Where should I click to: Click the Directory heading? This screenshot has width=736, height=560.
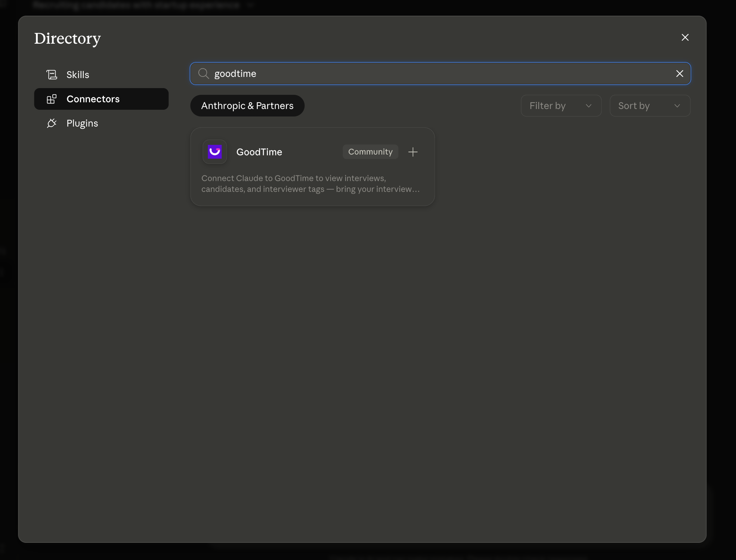[x=68, y=38]
